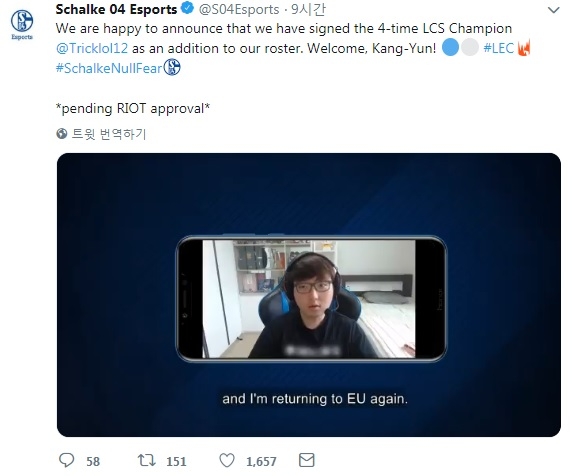Click the @S04Esports handle
The height and width of the screenshot is (476, 572).
pyautogui.click(x=239, y=9)
